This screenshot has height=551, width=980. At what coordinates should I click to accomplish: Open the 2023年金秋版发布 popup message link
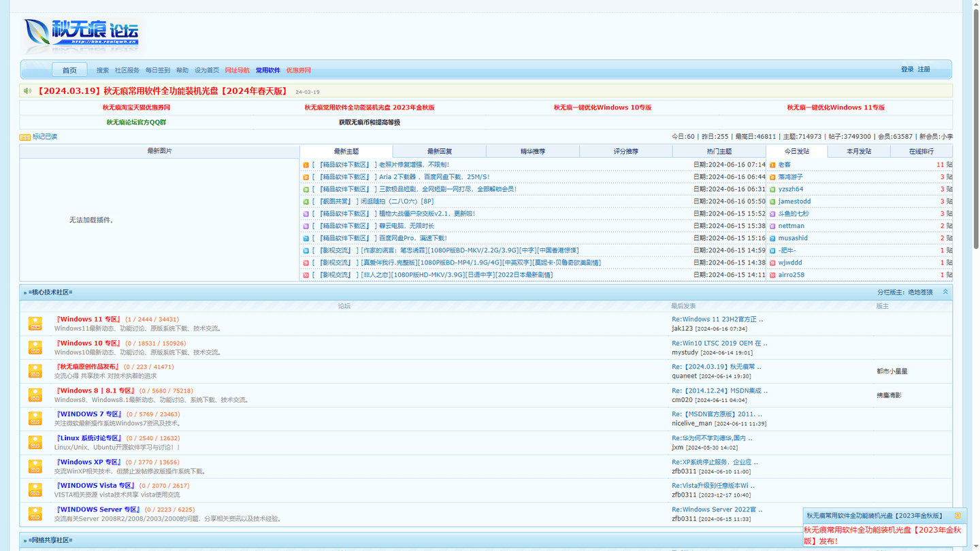point(883,535)
